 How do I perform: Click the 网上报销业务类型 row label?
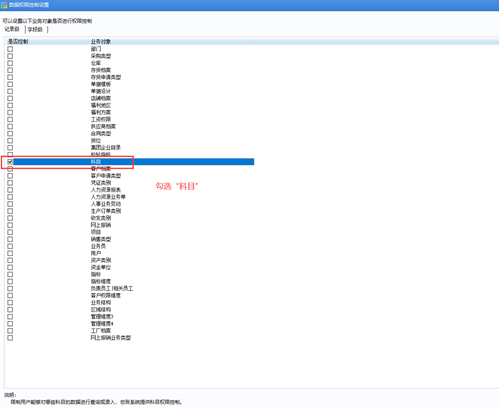(111, 338)
